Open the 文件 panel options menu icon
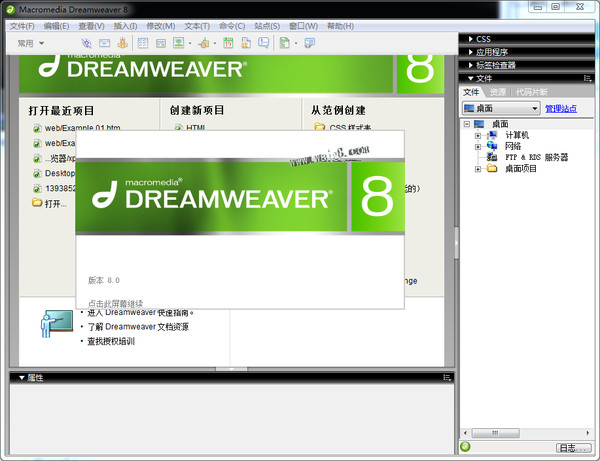The width and height of the screenshot is (600, 461). [587, 78]
